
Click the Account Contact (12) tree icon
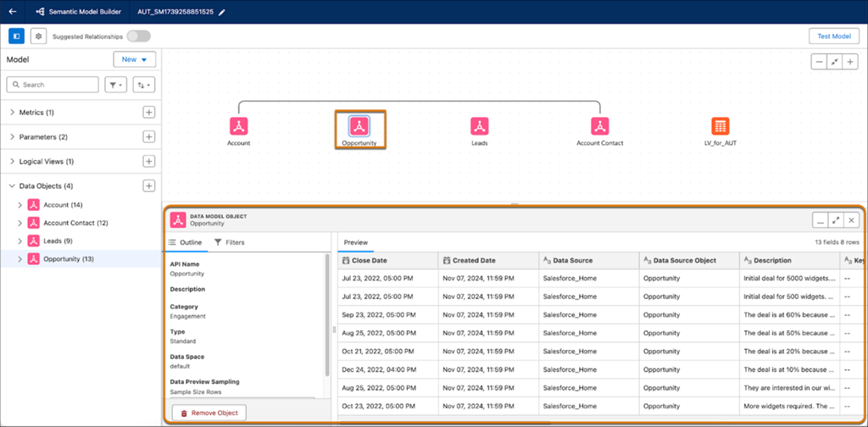33,223
